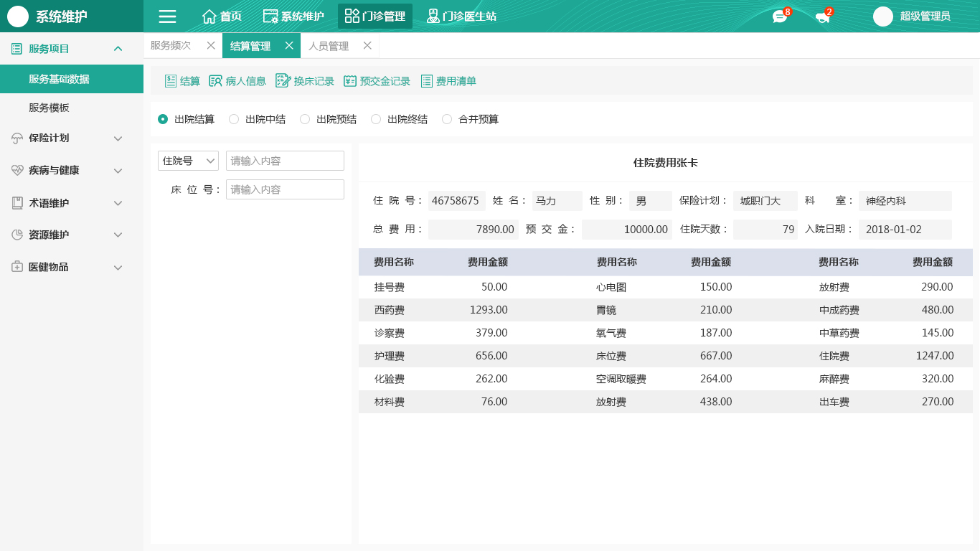Close the 服务频次 tab

tap(211, 45)
